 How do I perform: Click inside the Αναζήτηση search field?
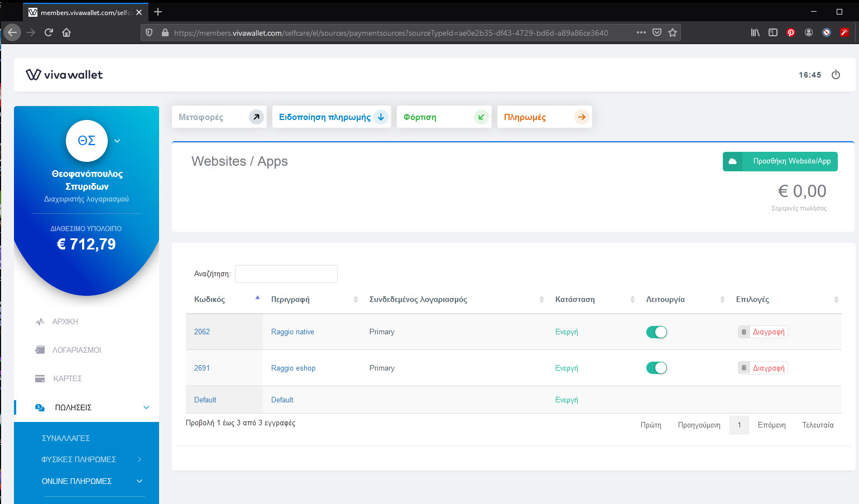[286, 274]
